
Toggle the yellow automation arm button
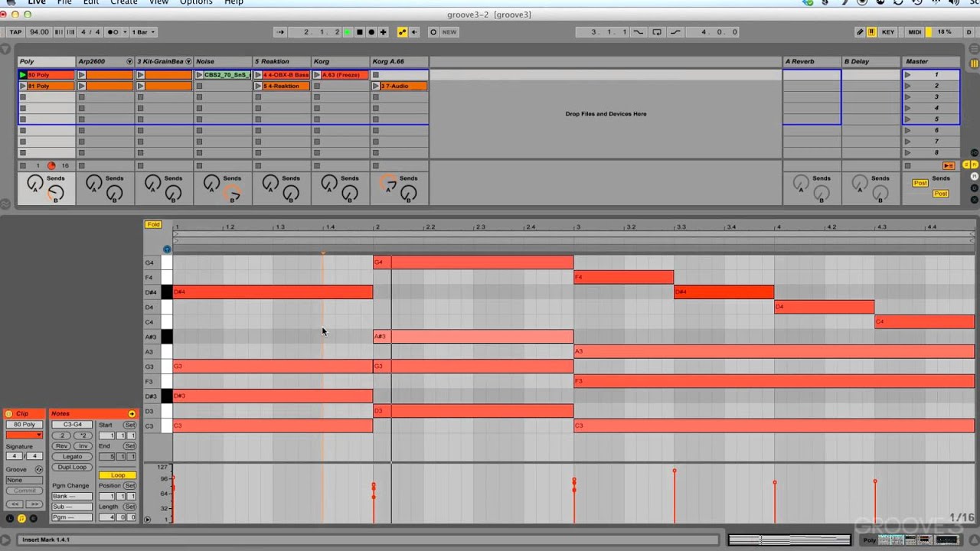click(403, 32)
